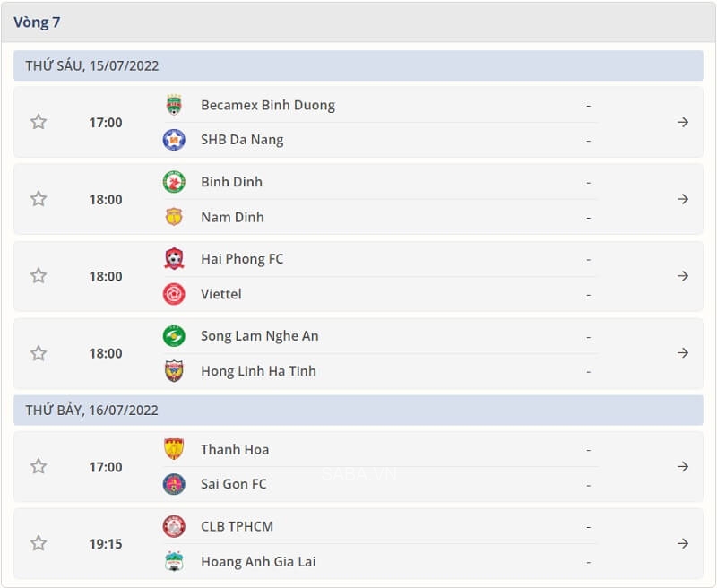Open the Sai Gon FC team page
Image resolution: width=717 pixels, height=588 pixels.
[237, 484]
